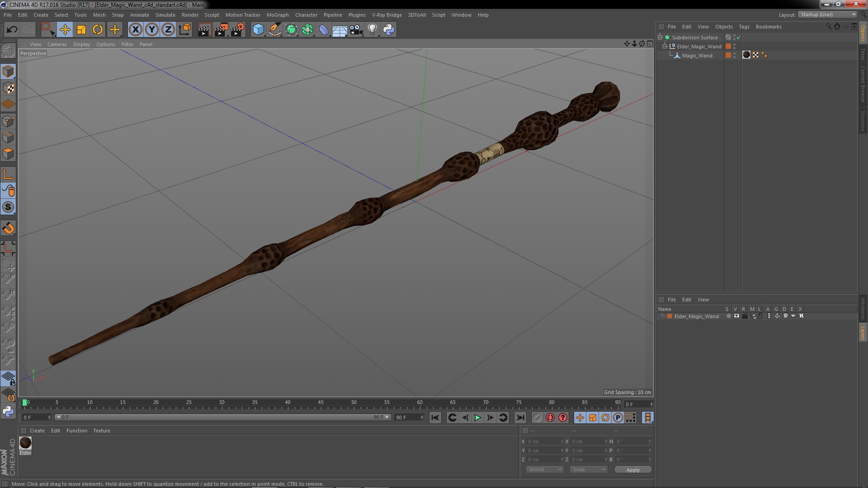Add a Camera object
This screenshot has height=488, width=868.
pos(356,30)
